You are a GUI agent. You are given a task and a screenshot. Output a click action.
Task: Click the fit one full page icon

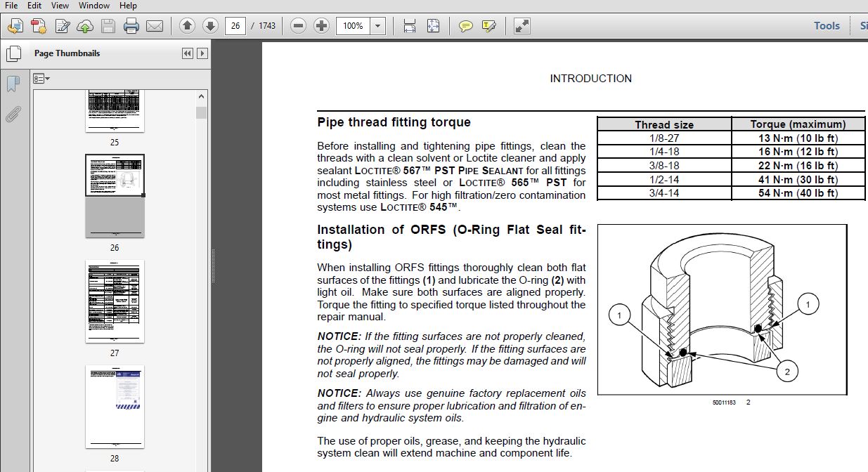click(432, 26)
